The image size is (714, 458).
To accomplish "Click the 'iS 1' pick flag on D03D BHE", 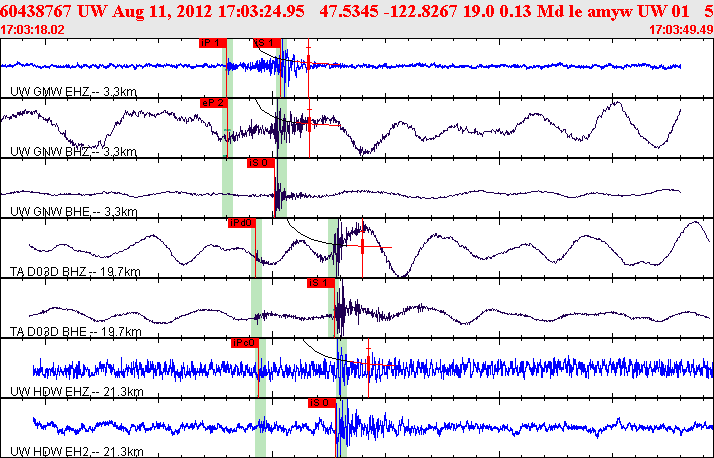I will pyautogui.click(x=321, y=283).
